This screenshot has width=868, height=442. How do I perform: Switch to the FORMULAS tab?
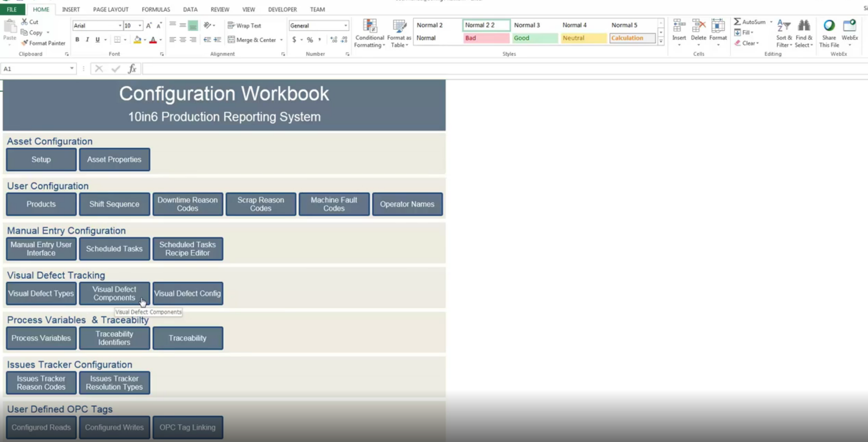tap(156, 9)
